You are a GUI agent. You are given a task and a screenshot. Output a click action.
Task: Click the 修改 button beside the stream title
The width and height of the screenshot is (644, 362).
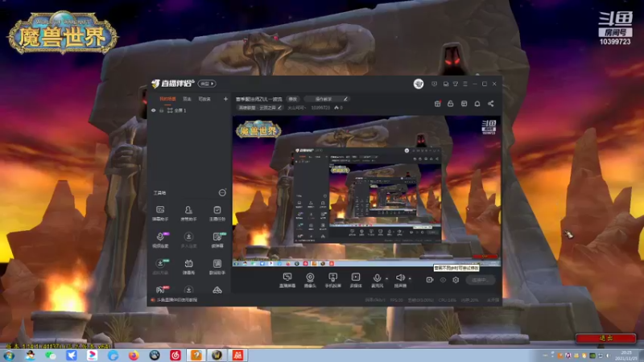tap(292, 99)
